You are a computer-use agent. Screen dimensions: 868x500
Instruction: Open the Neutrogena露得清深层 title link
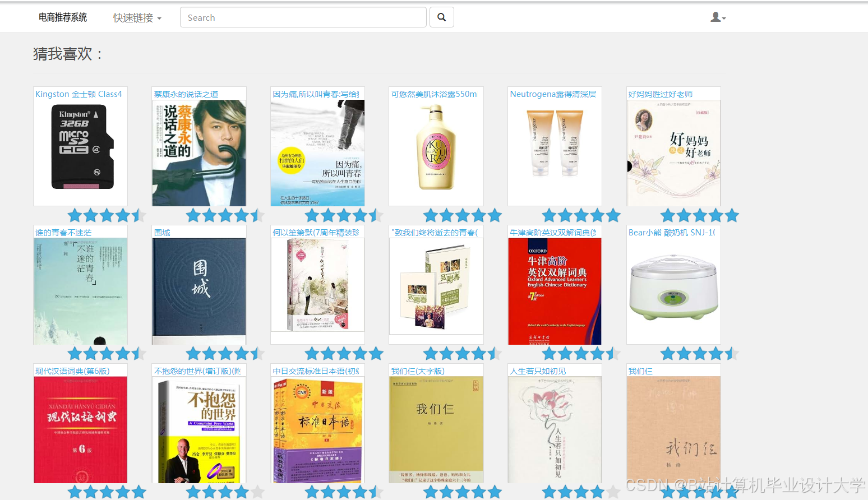[x=553, y=94]
